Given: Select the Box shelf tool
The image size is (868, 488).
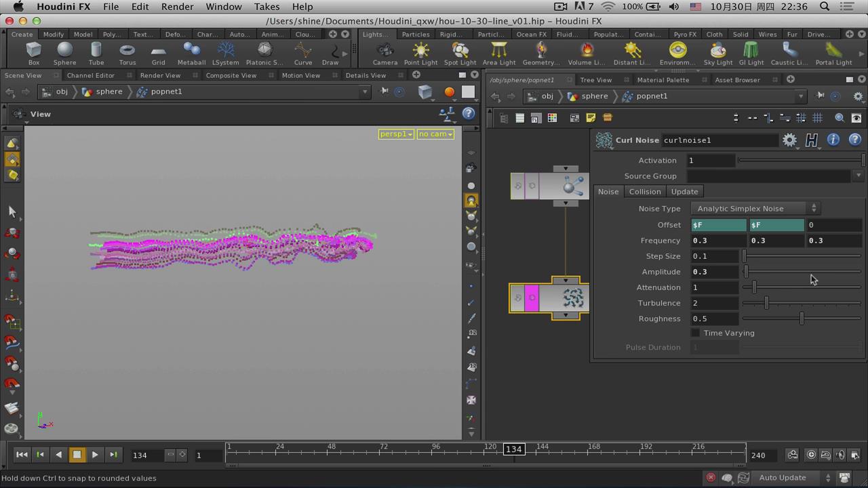Looking at the screenshot, I should tap(33, 53).
